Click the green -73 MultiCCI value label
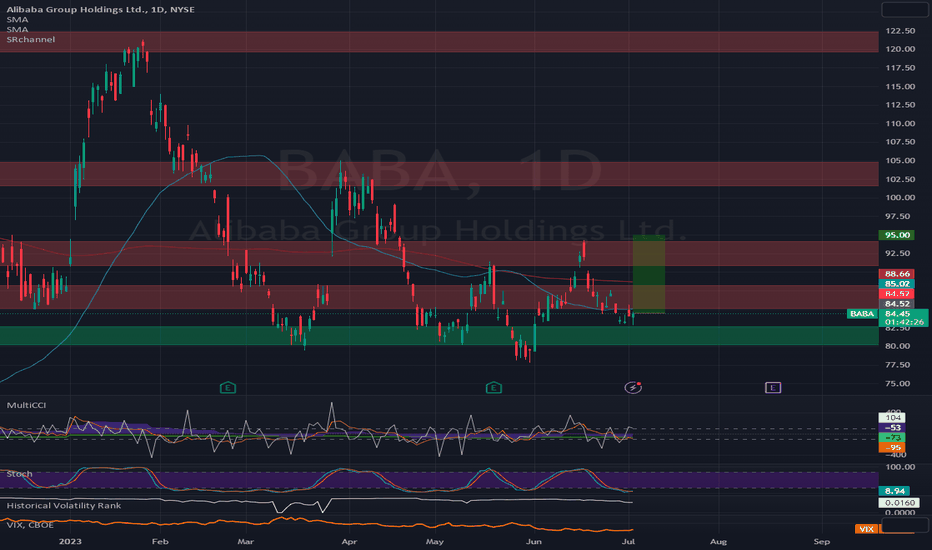The width and height of the screenshot is (932, 550). click(x=892, y=438)
